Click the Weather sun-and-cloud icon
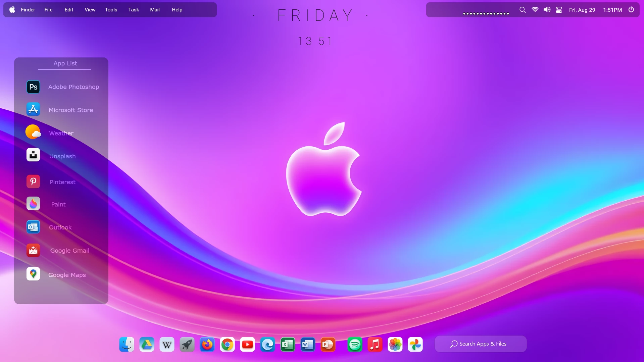 [33, 132]
